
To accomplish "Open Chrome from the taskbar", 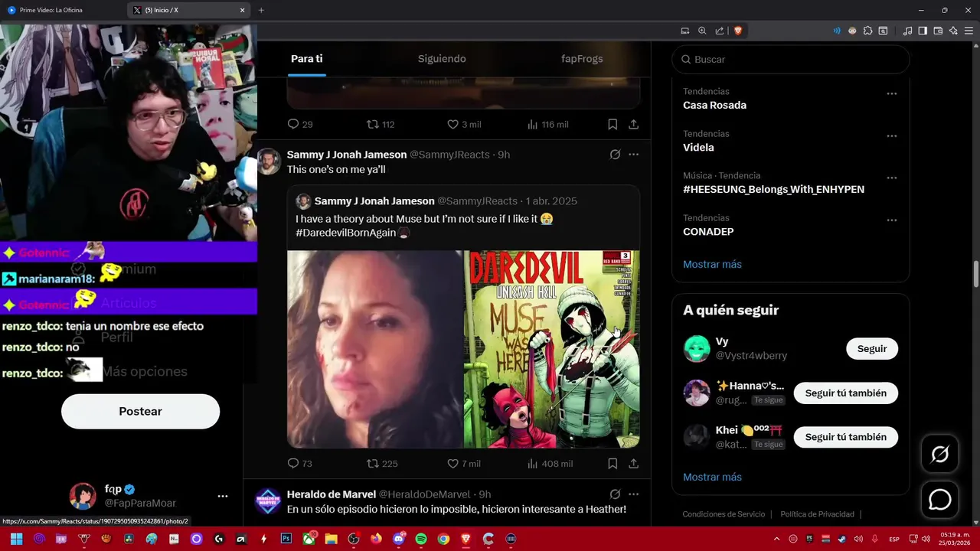I will pos(443,539).
